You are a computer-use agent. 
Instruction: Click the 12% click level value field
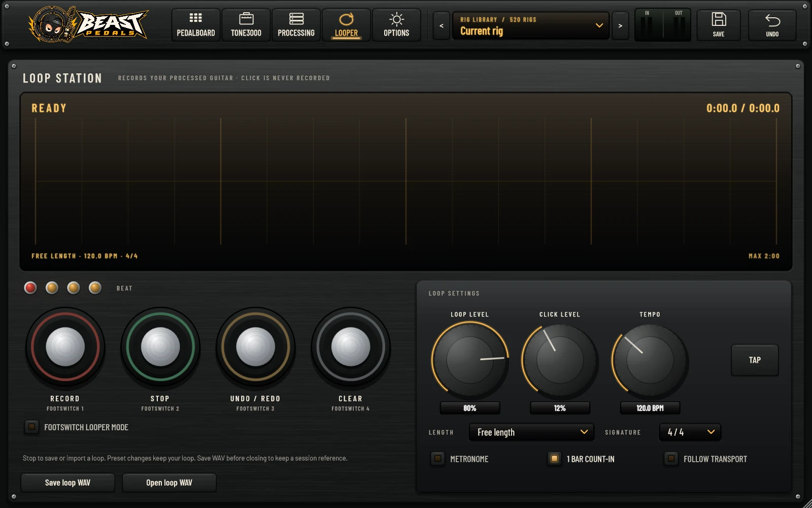click(560, 408)
